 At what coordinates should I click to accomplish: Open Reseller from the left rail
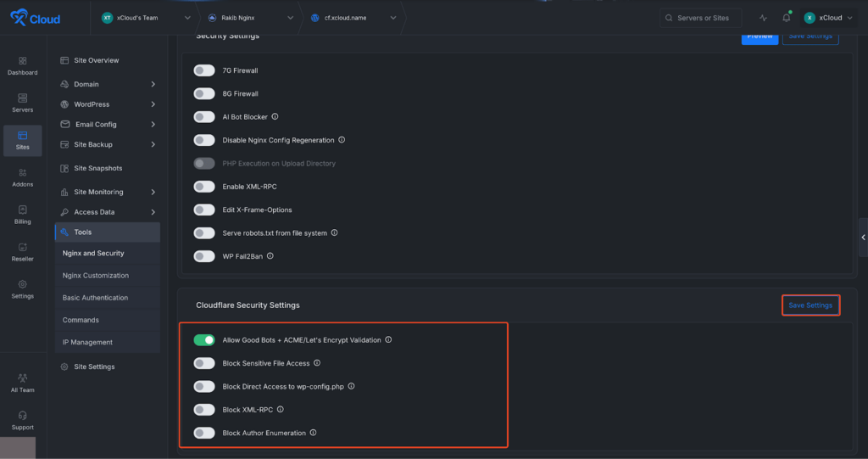click(x=23, y=251)
